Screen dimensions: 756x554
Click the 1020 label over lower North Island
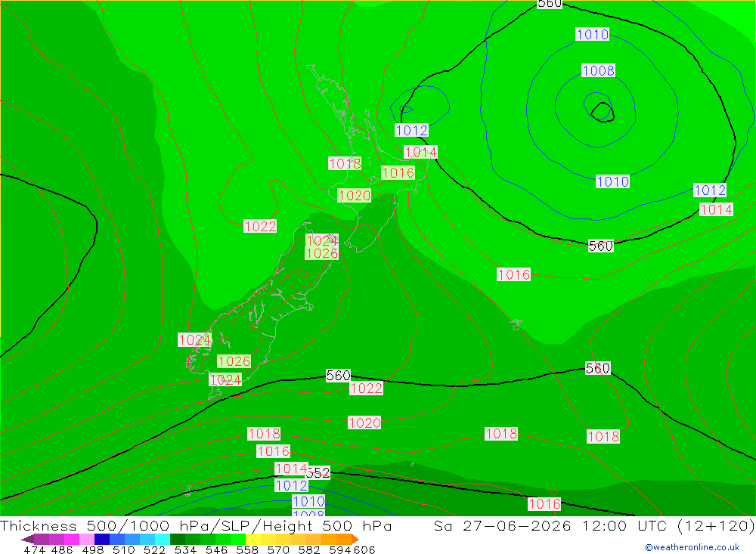[x=355, y=195]
